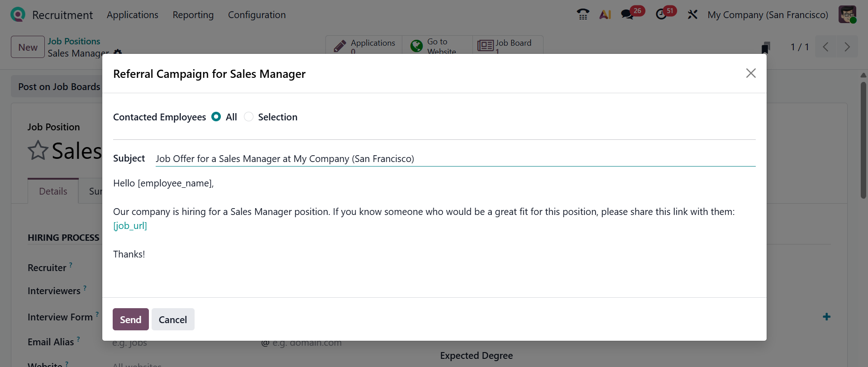Open the Reporting menu

tap(193, 14)
